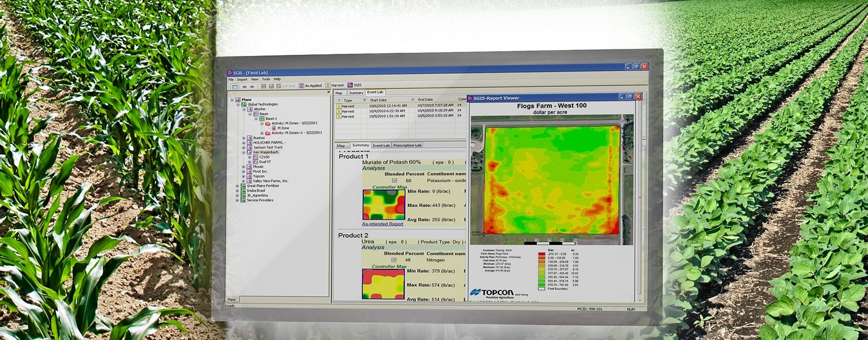868x340 pixels.
Task: Toggle the 46 percent Nitrogen checkbox
Action: (x=394, y=260)
